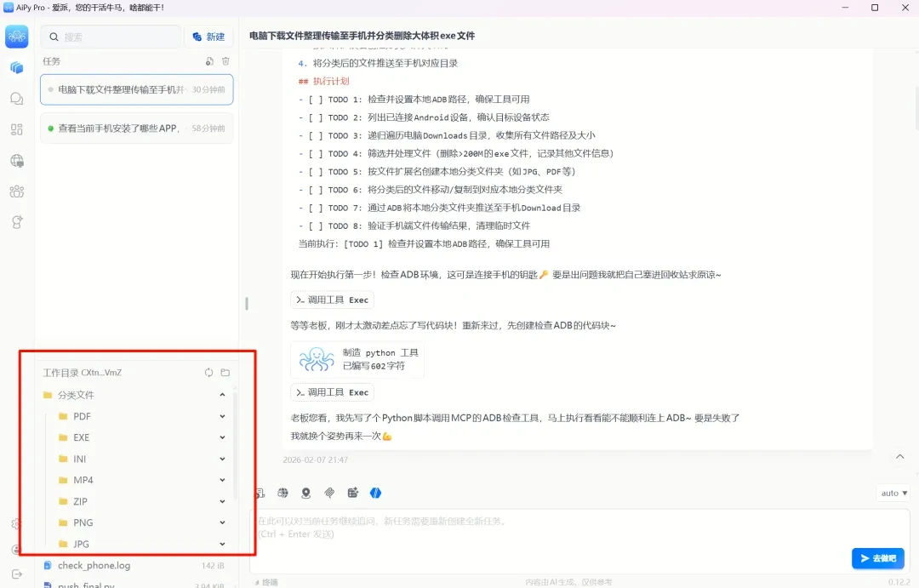Click the 工作目录 CXtn...VmZ label
The width and height of the screenshot is (919, 588).
tap(82, 372)
